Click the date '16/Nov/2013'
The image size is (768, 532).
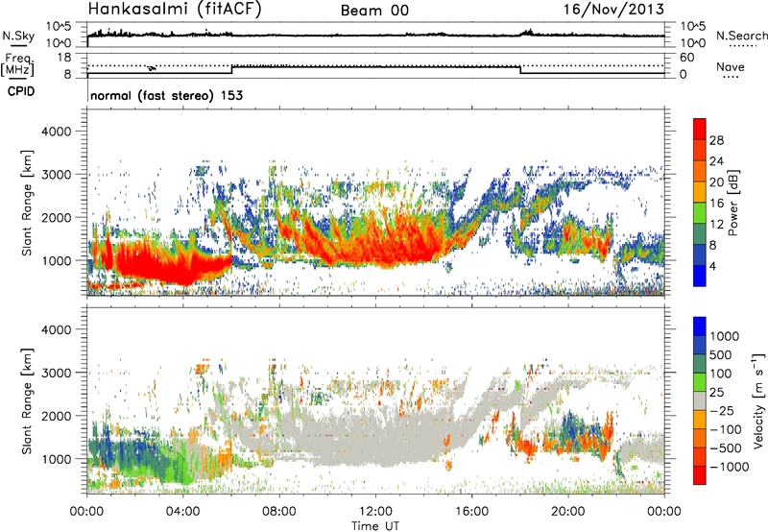pos(613,9)
